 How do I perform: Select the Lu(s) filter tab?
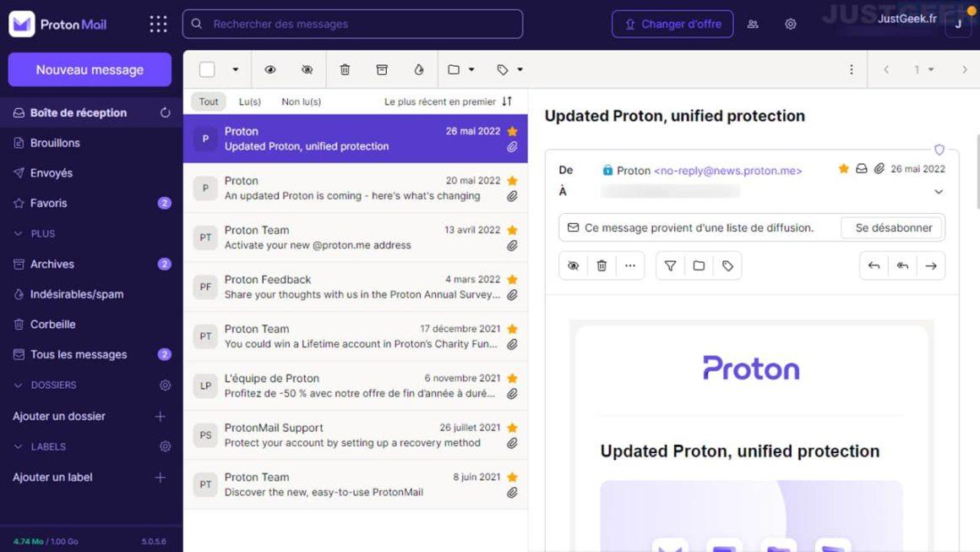pyautogui.click(x=249, y=101)
